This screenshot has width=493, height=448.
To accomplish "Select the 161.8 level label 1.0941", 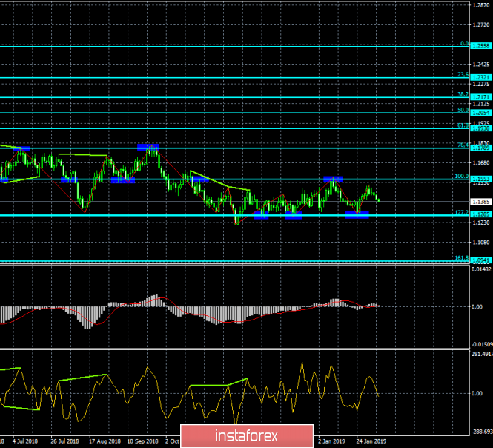I will tap(481, 260).
